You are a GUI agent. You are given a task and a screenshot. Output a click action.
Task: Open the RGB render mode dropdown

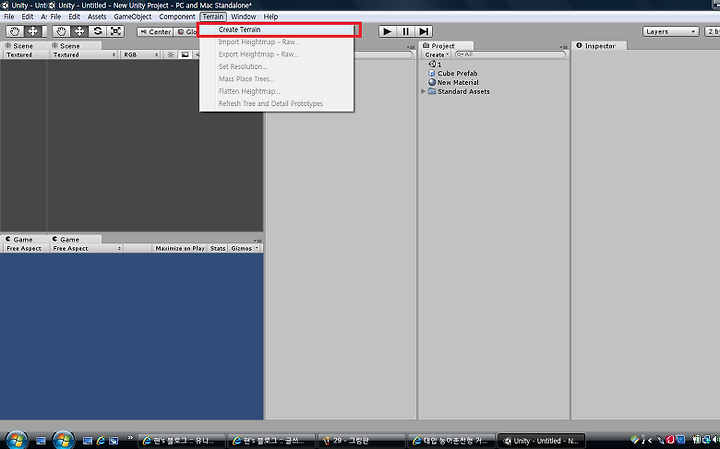pos(140,55)
